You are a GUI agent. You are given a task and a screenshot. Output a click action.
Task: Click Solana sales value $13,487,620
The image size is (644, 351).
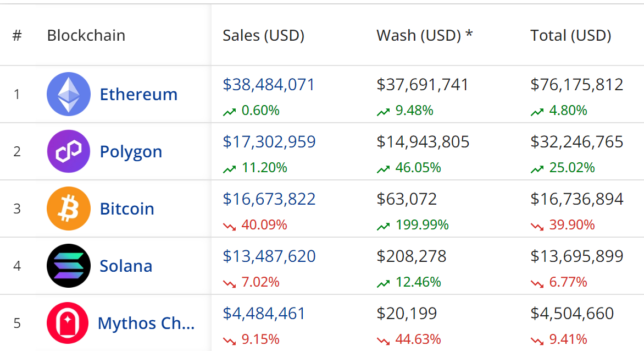tap(269, 256)
